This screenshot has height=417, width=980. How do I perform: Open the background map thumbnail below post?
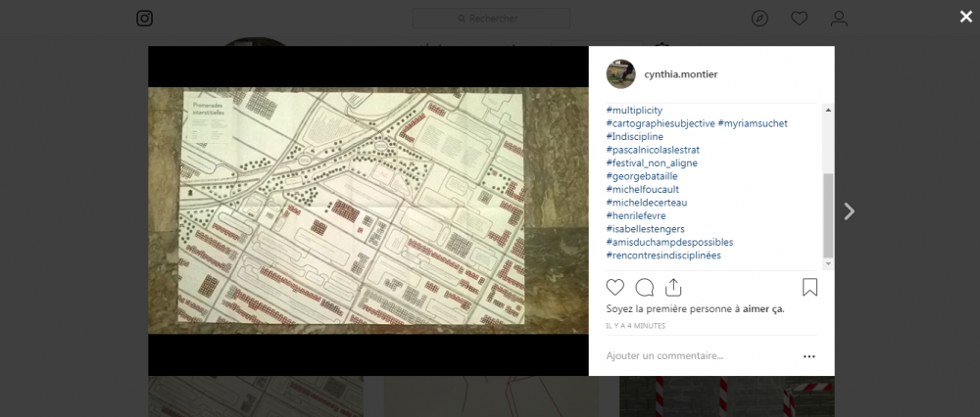pyautogui.click(x=256, y=396)
